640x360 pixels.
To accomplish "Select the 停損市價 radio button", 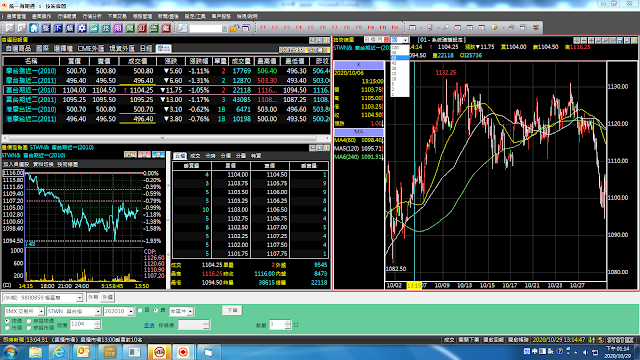I will [29, 328].
